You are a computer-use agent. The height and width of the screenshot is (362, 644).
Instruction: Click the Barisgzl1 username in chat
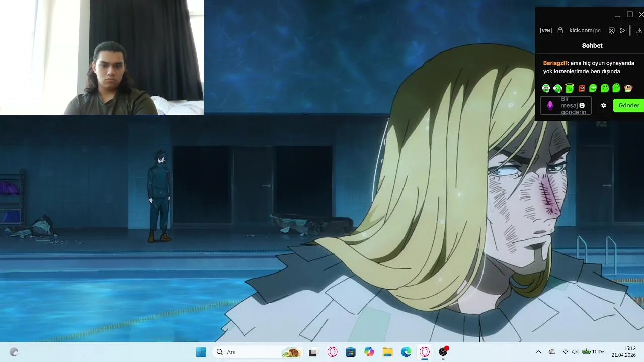pos(555,63)
